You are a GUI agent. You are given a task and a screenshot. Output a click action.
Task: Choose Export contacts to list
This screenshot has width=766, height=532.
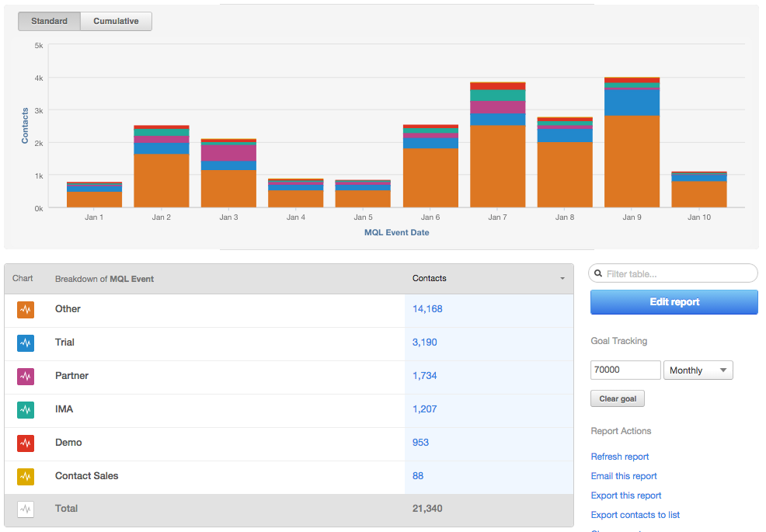[635, 515]
